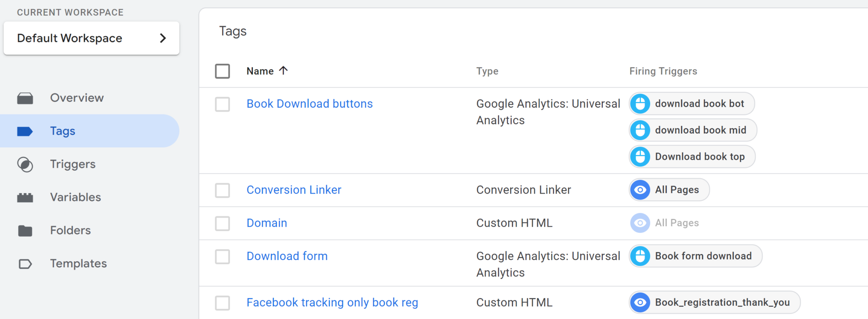This screenshot has height=319, width=868.
Task: Click the click-trigger icon for download book bot
Action: pyautogui.click(x=640, y=104)
